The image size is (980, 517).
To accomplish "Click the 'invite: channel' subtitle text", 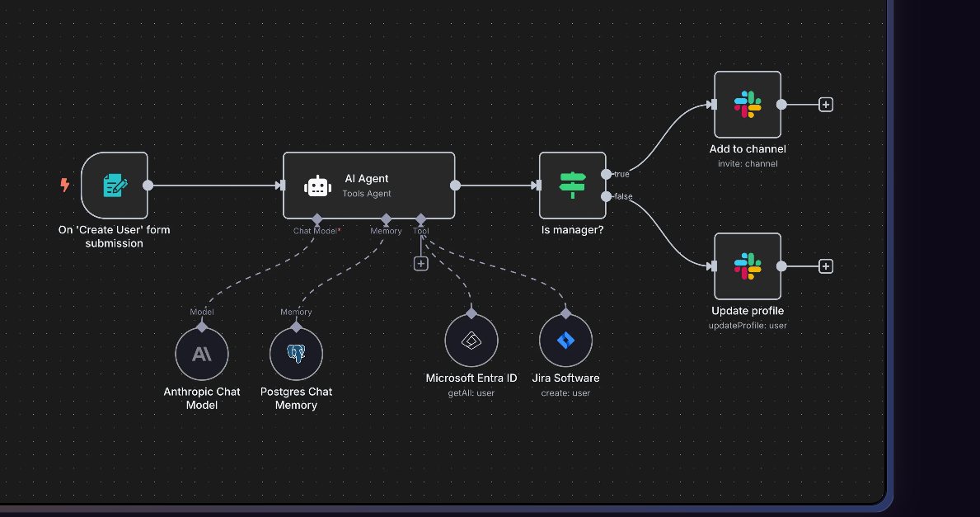I will point(748,164).
